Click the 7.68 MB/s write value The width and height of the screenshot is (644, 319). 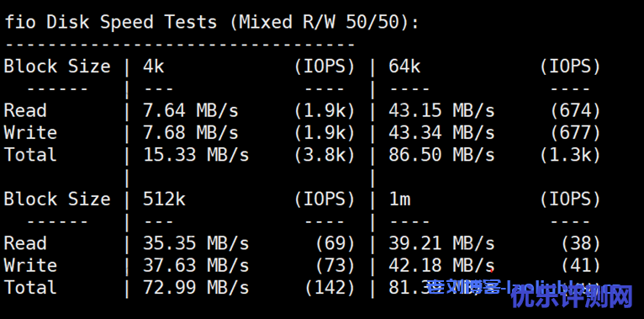point(191,133)
